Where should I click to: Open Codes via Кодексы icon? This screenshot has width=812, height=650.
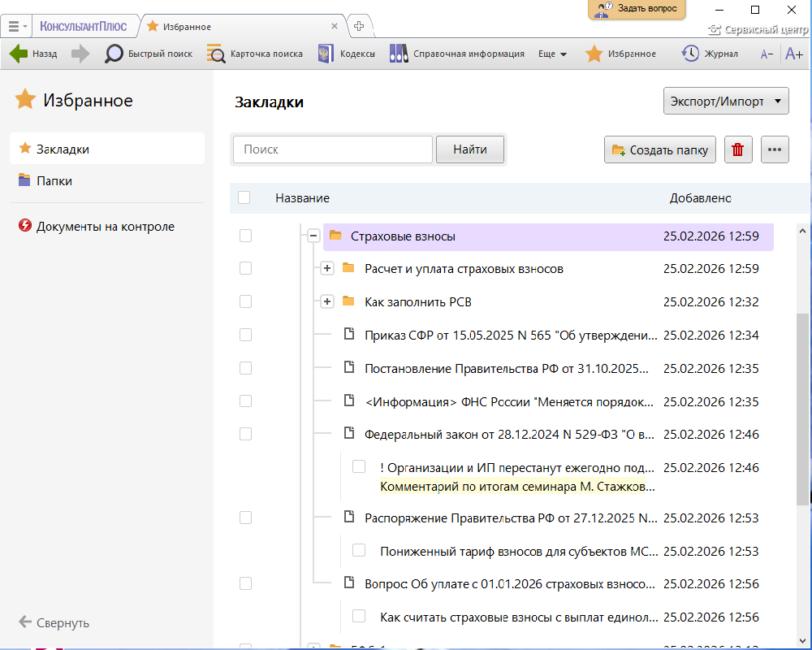click(x=326, y=54)
